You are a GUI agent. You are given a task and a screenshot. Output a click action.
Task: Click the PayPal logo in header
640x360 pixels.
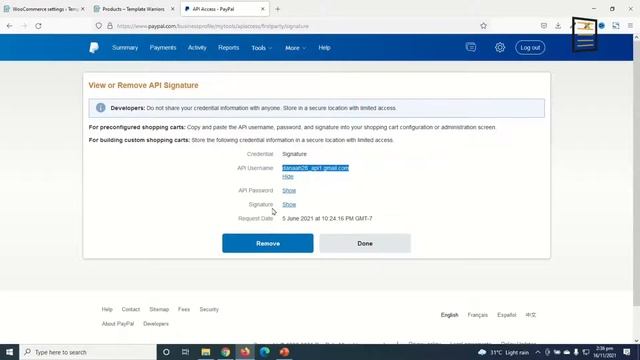pos(94,48)
